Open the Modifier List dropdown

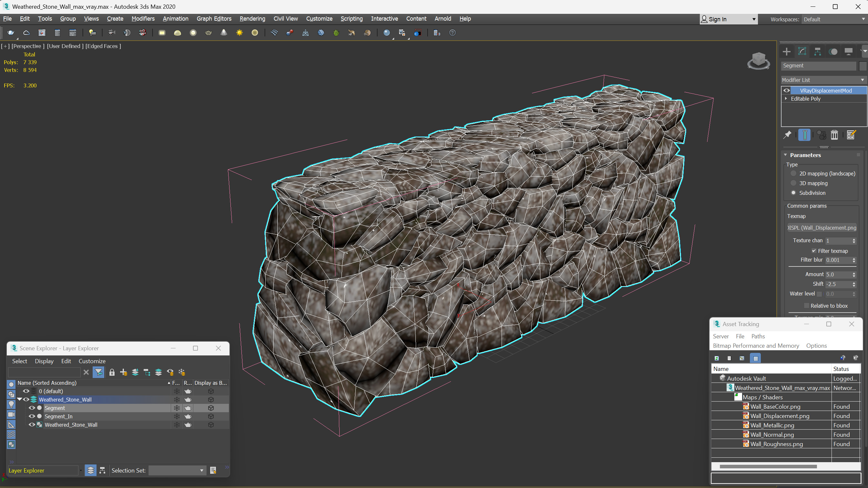pyautogui.click(x=823, y=80)
